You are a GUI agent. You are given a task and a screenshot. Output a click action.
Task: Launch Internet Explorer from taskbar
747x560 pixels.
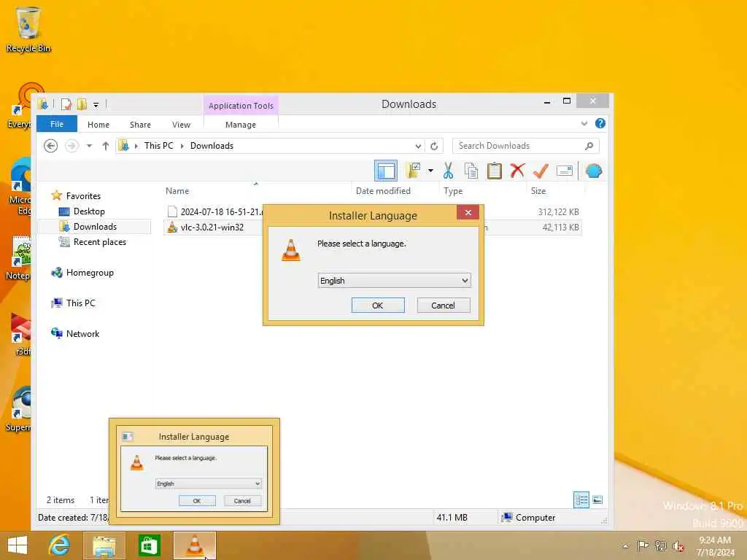pyautogui.click(x=60, y=545)
